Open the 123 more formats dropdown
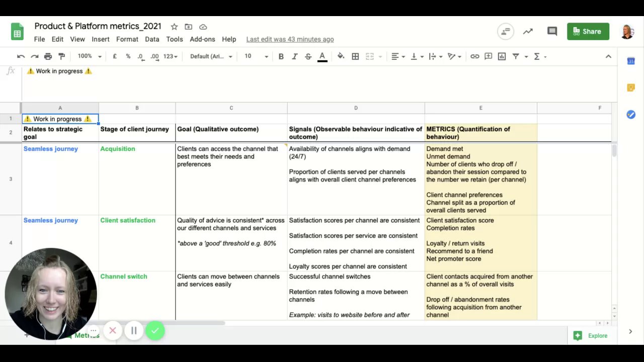Screen dimensions: 644x362 tap(171, 56)
